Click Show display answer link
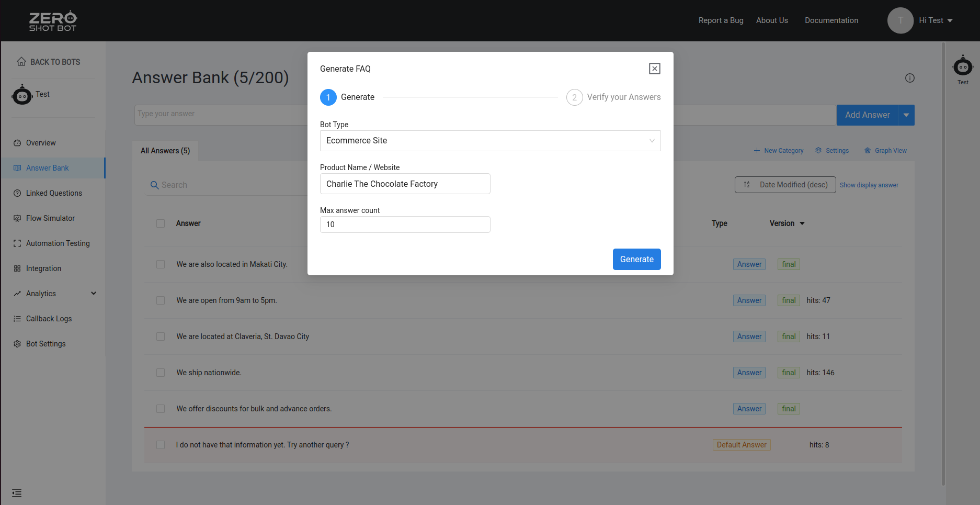 coord(869,185)
